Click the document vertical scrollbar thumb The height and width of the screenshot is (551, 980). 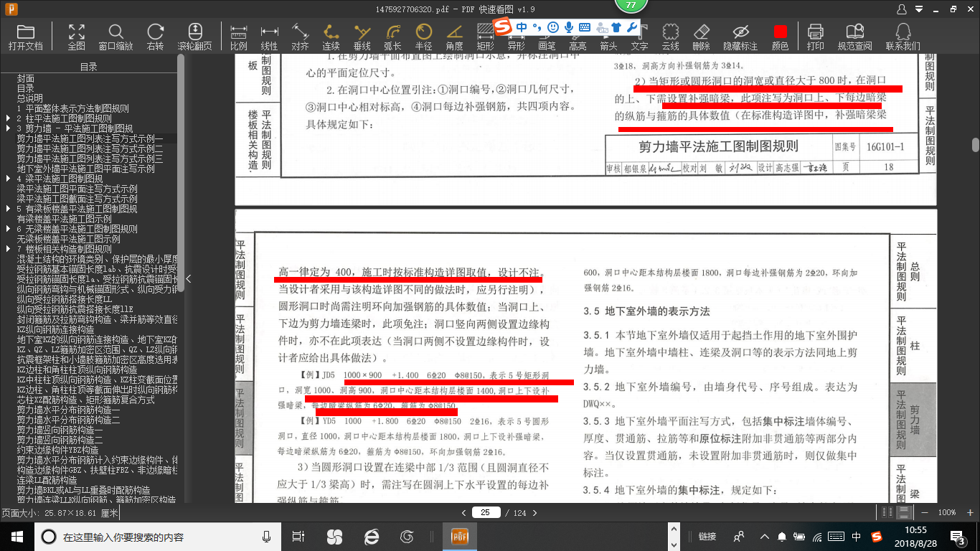point(976,143)
